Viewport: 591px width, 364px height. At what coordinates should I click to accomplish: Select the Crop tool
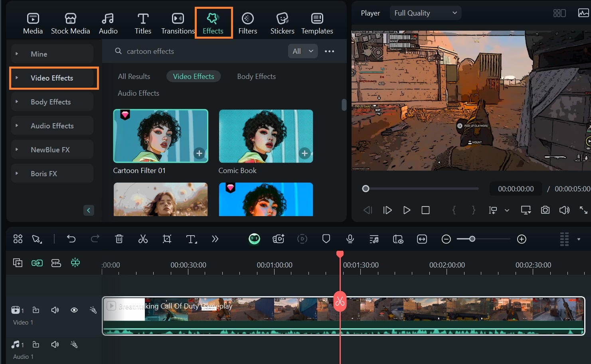click(167, 239)
